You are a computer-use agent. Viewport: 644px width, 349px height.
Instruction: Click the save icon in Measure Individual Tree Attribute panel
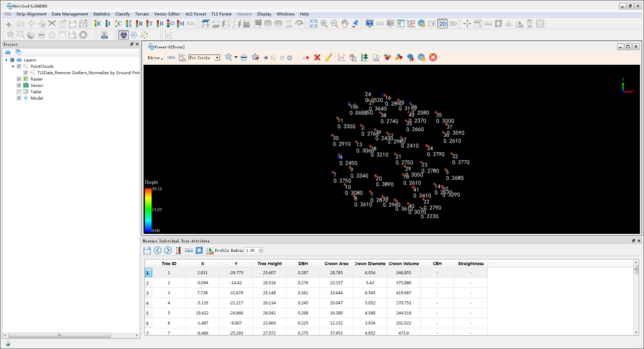tap(147, 250)
